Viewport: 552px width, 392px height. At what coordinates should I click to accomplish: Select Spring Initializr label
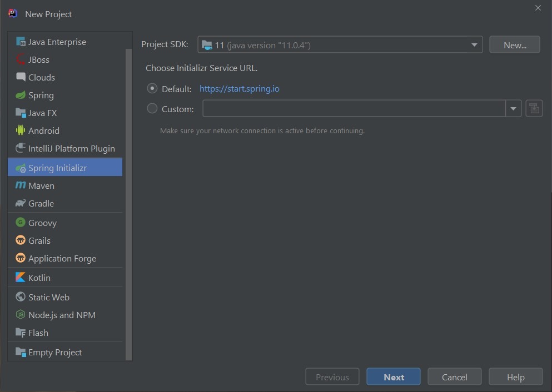tap(57, 168)
